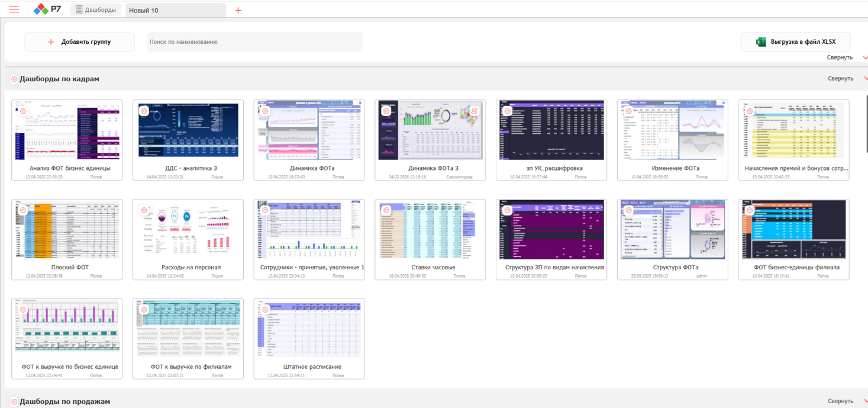
Task: Collapse the top toolbar panel with Свернуть
Action: pos(847,57)
